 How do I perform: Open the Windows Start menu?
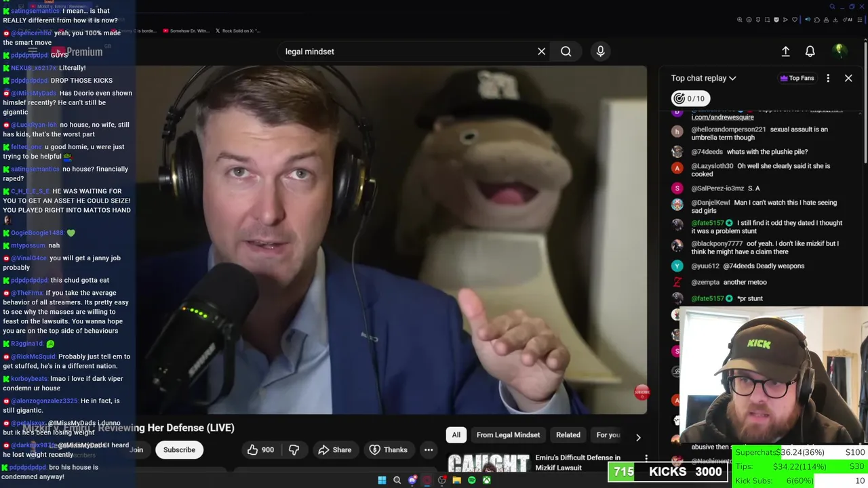tap(382, 481)
